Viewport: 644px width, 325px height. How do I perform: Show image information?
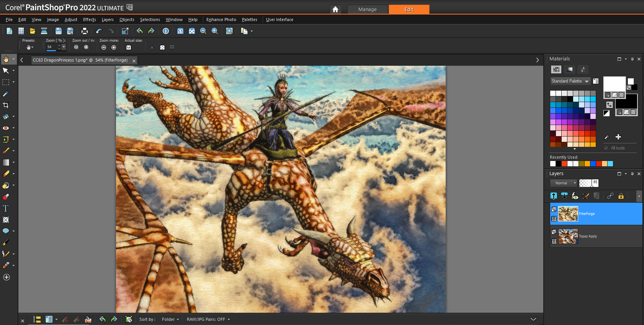tap(166, 31)
